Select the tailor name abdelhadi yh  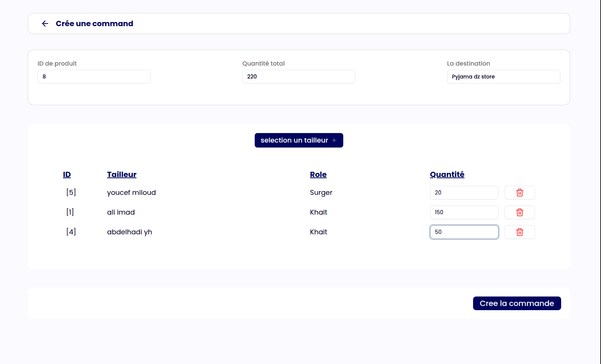[x=129, y=232]
